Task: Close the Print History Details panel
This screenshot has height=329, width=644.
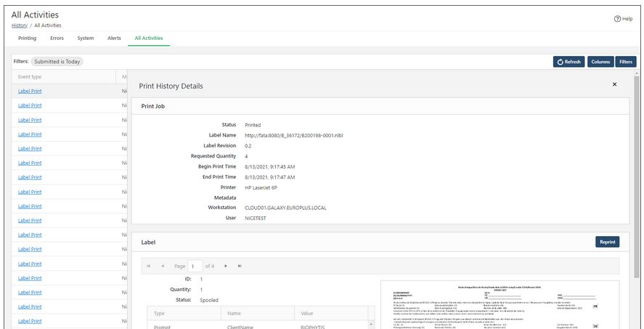Action: click(x=614, y=85)
